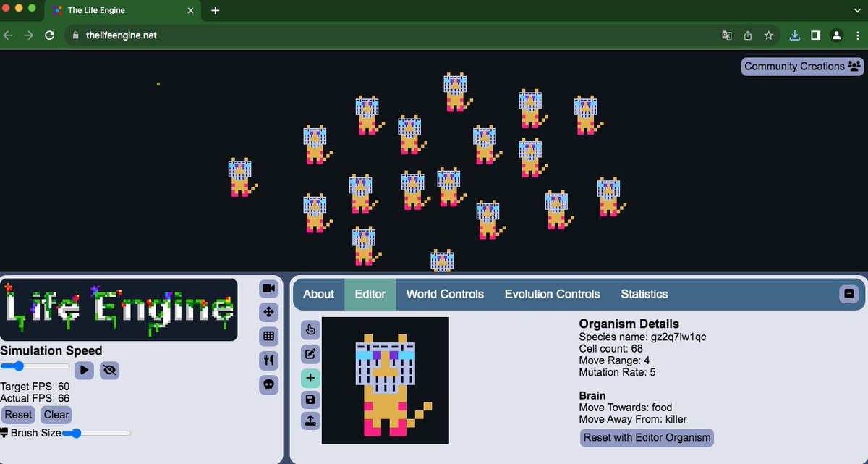Image resolution: width=868 pixels, height=464 pixels.
Task: Open the Evolution Controls tab
Action: click(553, 294)
